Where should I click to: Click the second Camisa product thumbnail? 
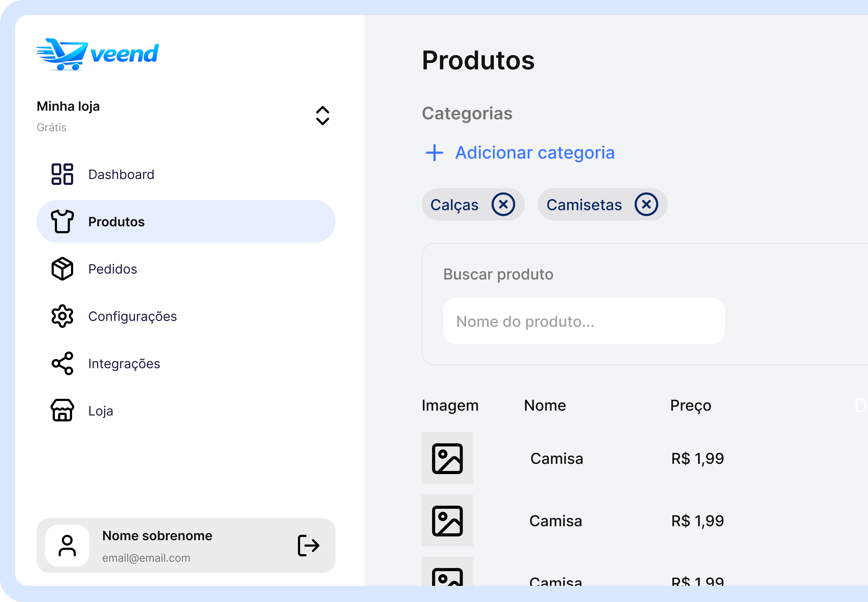tap(447, 521)
